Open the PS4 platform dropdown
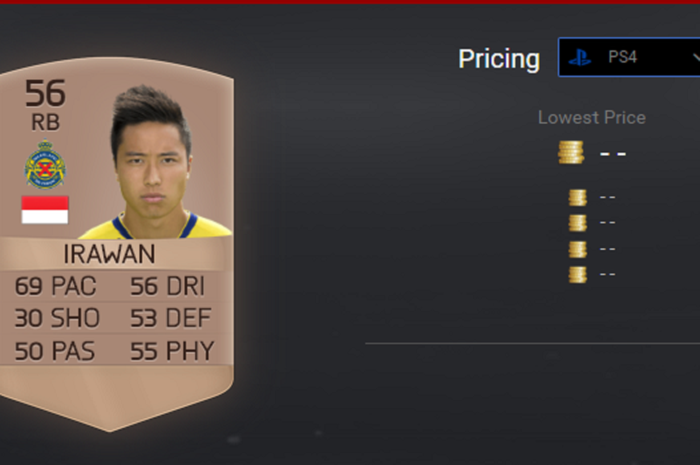Viewport: 700px width, 465px height. 629,58
